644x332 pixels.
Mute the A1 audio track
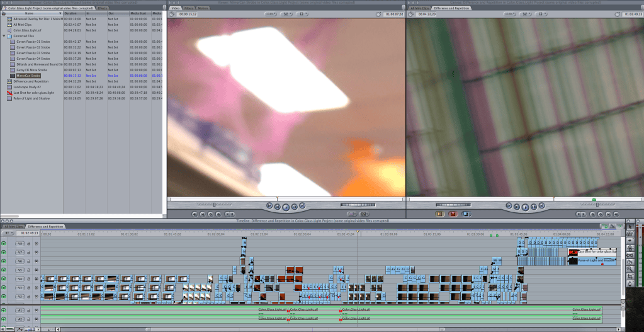[4, 310]
